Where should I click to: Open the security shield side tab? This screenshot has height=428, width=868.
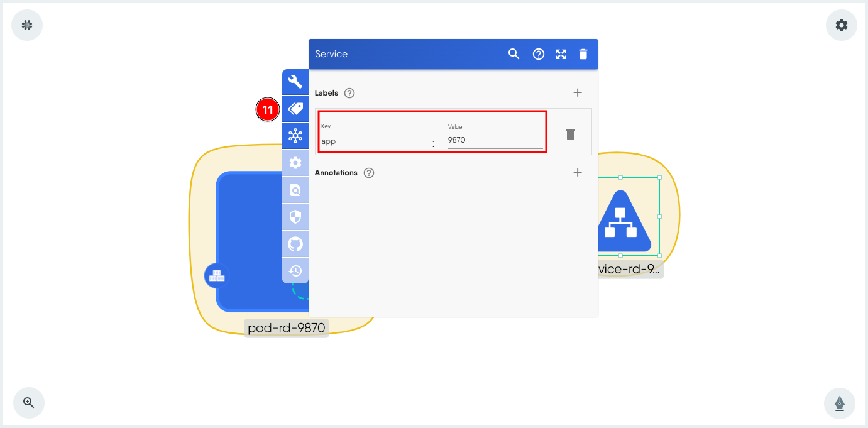coord(295,217)
